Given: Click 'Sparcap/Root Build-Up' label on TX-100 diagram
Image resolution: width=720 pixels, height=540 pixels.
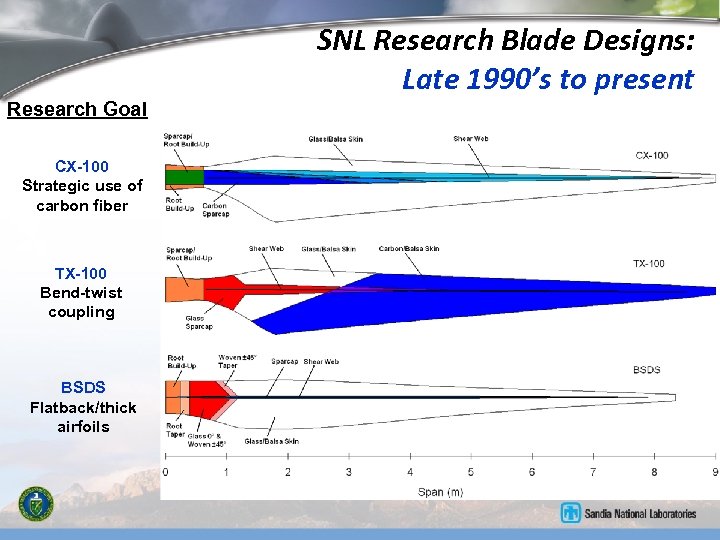Looking at the screenshot, I should click(x=189, y=254).
